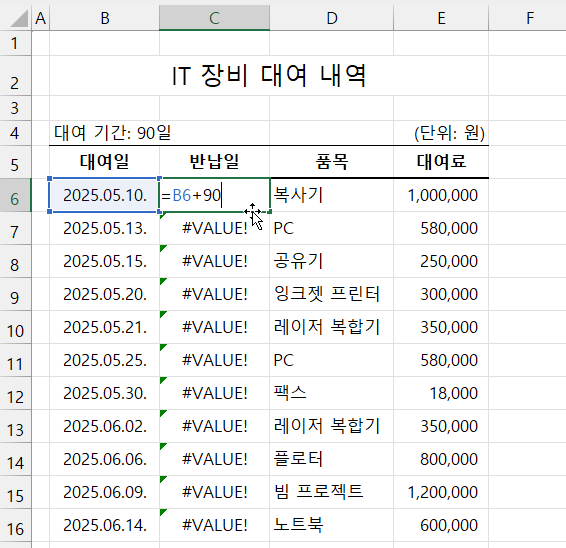Click the '잉크젯 프린터' cell

[x=332, y=294]
